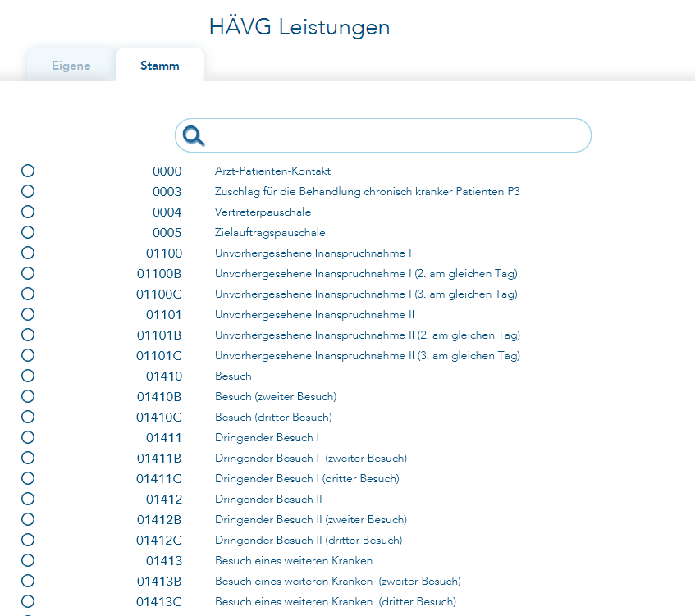Choose the Vertreterpauschale 0004 radio button
This screenshot has width=695, height=616.
tap(28, 212)
